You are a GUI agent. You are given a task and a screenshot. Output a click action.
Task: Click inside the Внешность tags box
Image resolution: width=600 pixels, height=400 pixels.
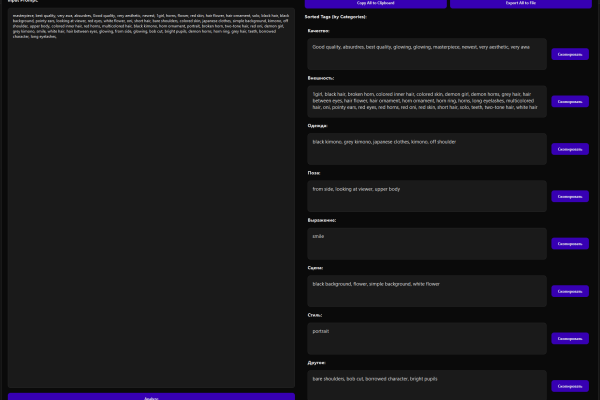[427, 101]
